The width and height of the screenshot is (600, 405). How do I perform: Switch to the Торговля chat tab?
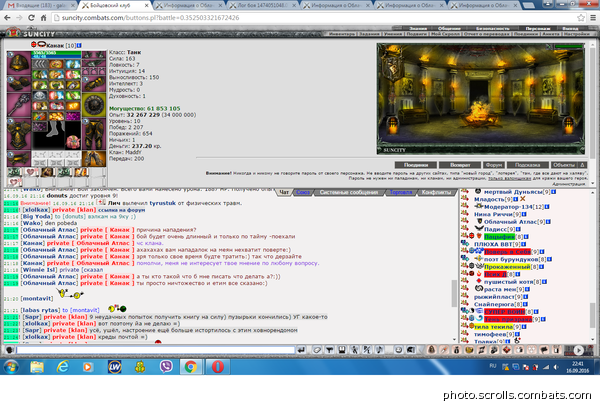[x=401, y=192]
